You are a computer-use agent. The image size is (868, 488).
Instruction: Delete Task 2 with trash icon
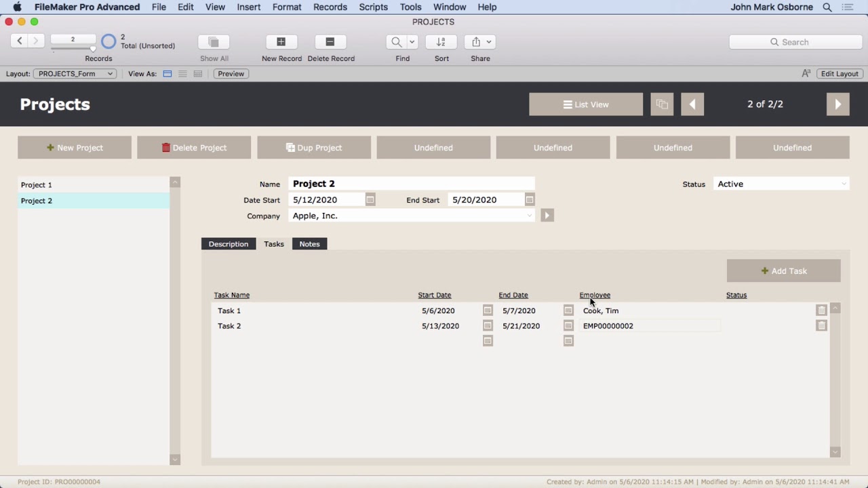coord(821,326)
